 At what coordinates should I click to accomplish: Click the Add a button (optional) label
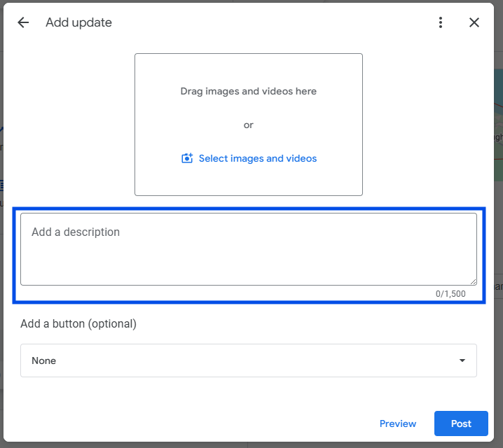click(x=78, y=323)
